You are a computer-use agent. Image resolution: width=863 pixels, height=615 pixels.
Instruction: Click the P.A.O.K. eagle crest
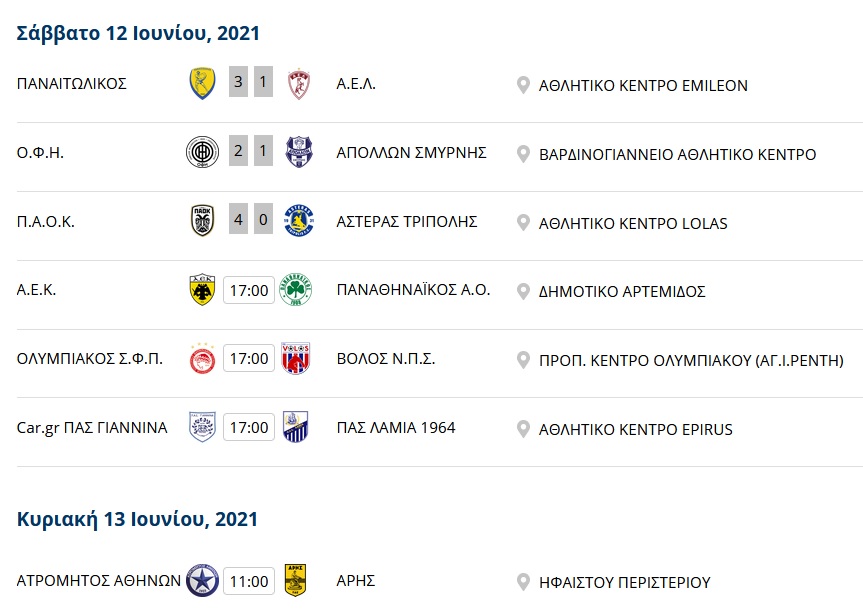click(202, 221)
